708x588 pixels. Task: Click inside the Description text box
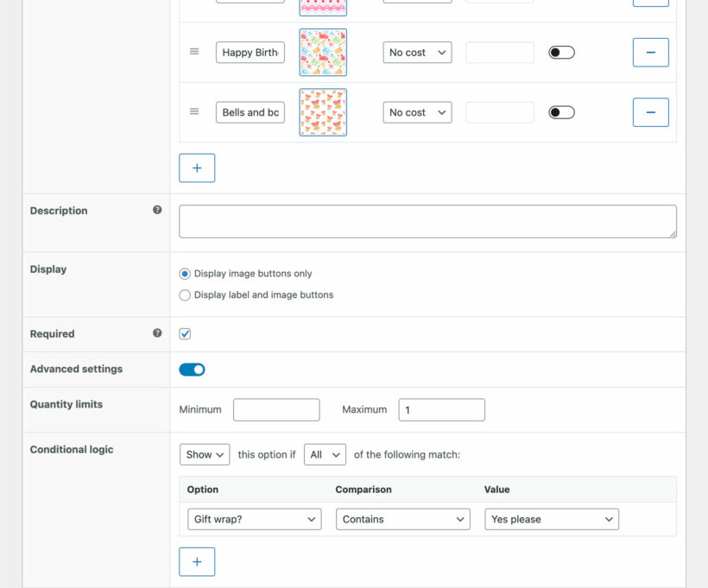pos(427,221)
